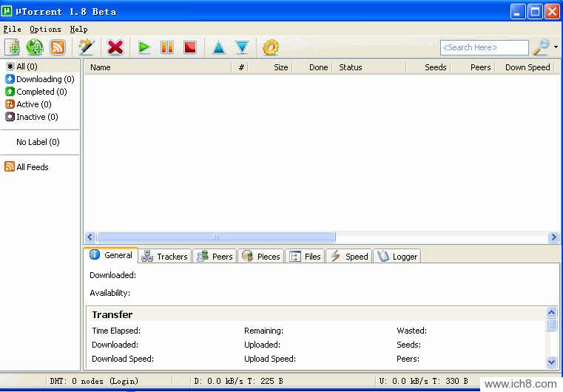Select the Downloading (0) category

coord(40,79)
